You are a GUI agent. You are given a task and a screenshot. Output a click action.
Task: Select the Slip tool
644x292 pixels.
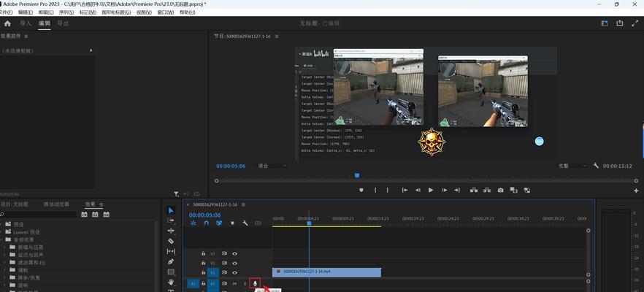(171, 251)
